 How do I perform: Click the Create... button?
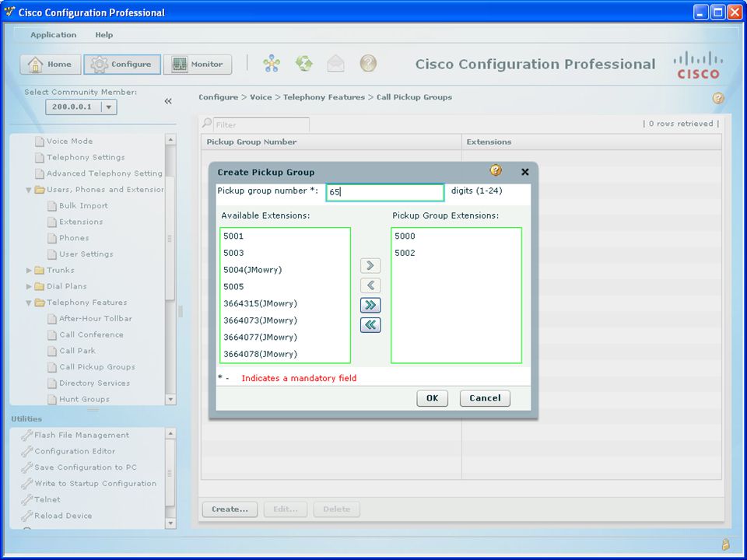pyautogui.click(x=230, y=509)
